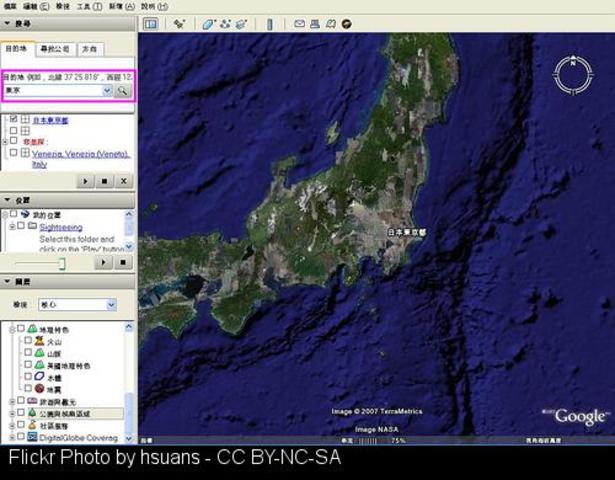Click the Add Placemark pushpin icon
The height and width of the screenshot is (480, 615).
point(180,24)
